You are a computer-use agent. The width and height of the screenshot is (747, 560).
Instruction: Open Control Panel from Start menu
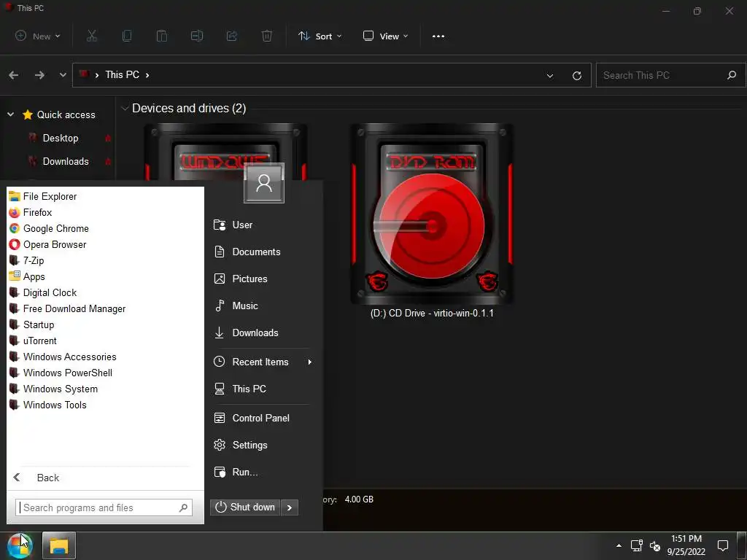(252, 418)
